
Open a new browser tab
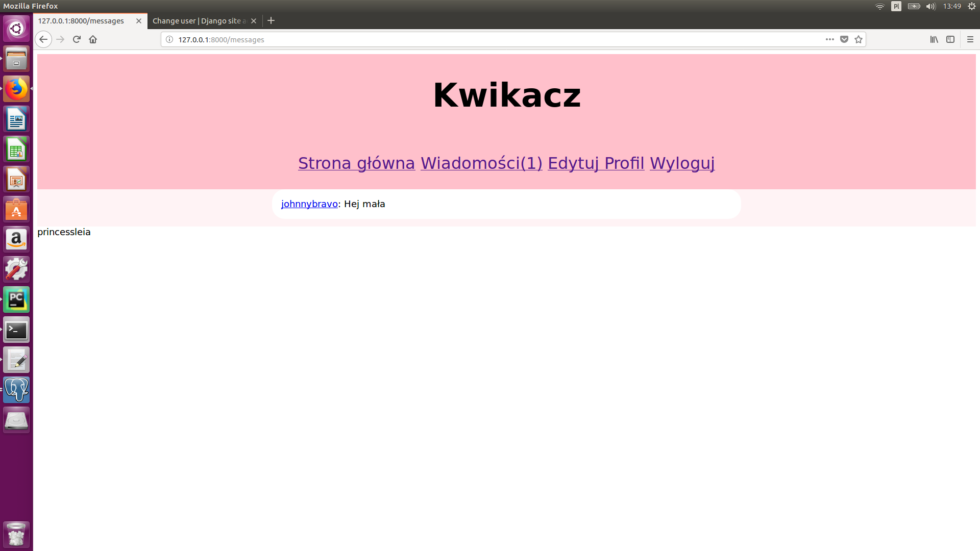click(x=271, y=20)
